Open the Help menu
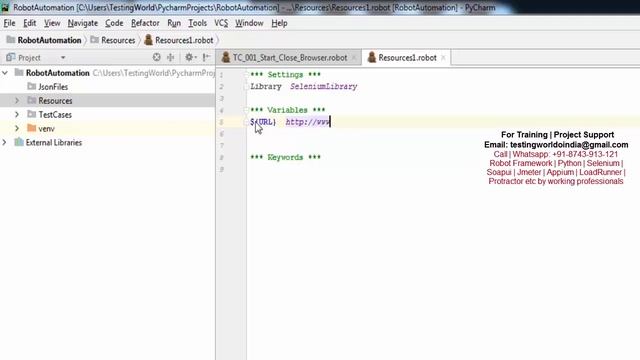Image resolution: width=640 pixels, height=360 pixels. [279, 23]
